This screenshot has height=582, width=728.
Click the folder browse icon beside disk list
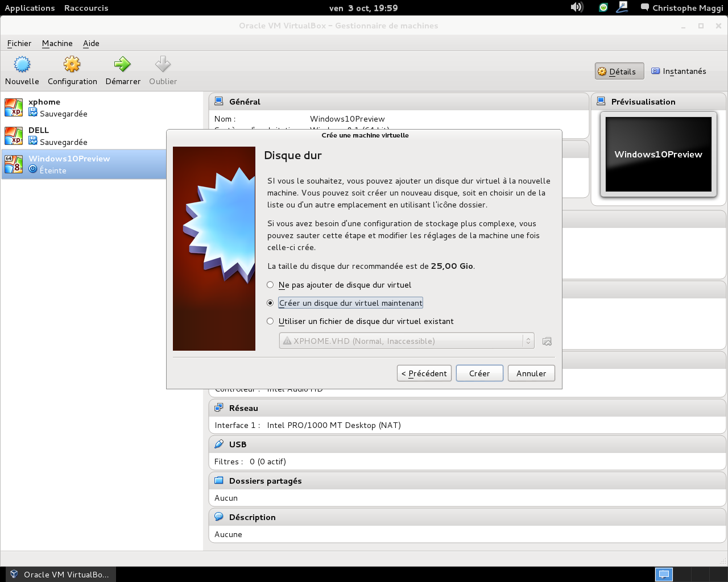[x=547, y=341]
